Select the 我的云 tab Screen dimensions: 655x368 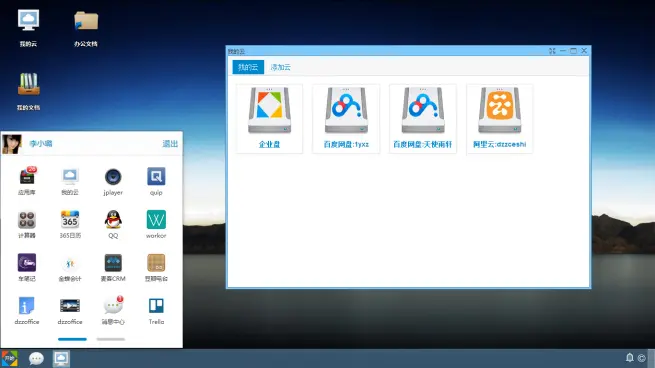tap(248, 67)
